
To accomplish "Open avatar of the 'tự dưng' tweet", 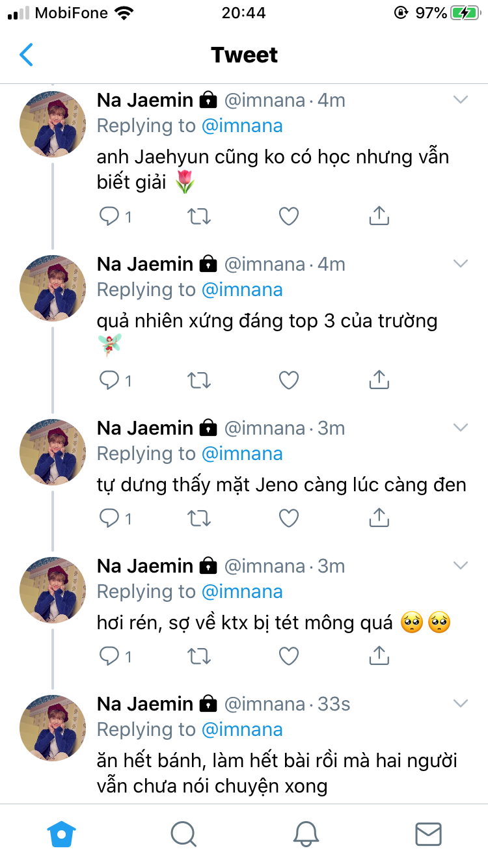I will pos(53,452).
